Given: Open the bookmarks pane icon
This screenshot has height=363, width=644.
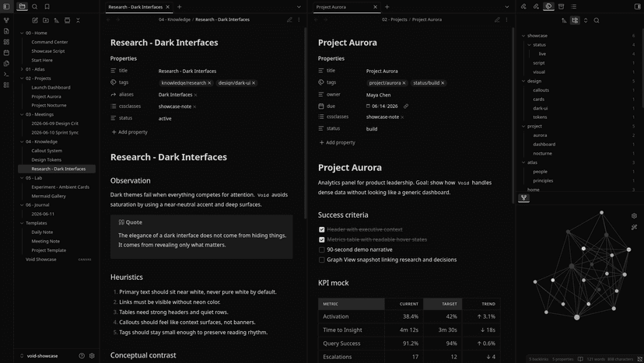Looking at the screenshot, I should click(47, 6).
